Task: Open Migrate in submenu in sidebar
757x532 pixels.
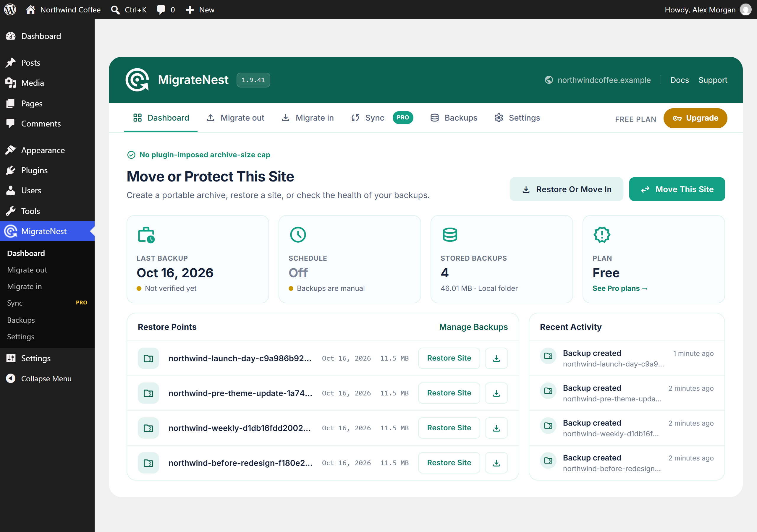Action: [x=47, y=286]
